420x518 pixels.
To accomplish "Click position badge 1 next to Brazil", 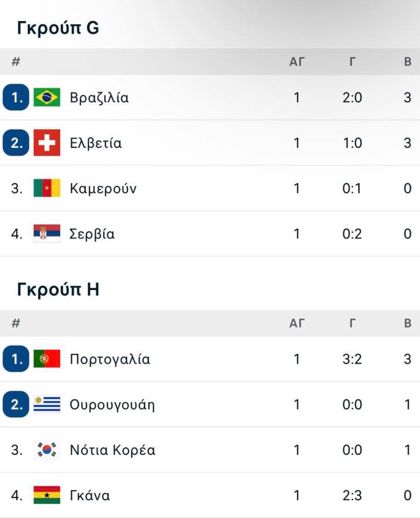I will (x=16, y=98).
